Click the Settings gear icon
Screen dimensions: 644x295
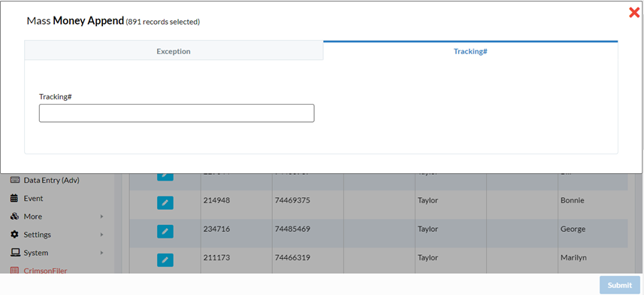[x=15, y=235]
